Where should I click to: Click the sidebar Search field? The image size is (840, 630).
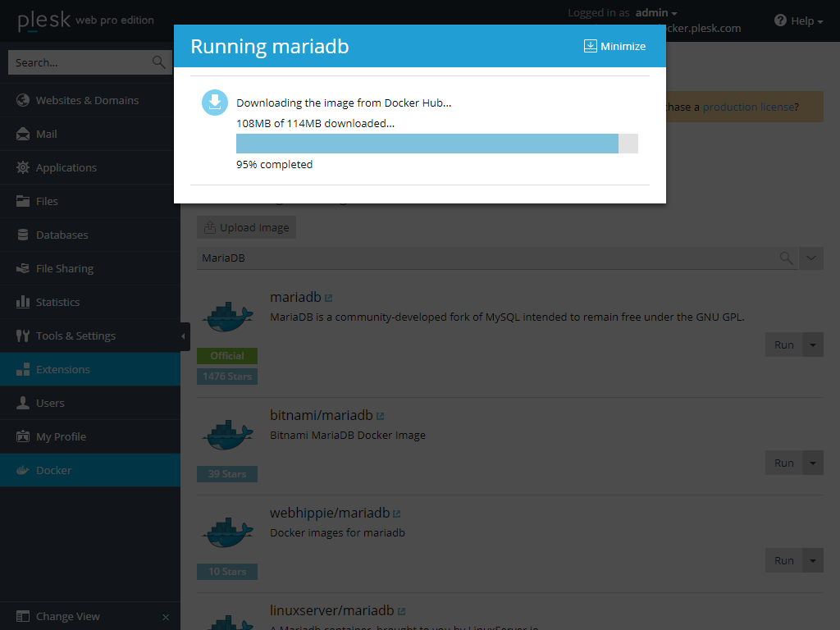(x=90, y=62)
